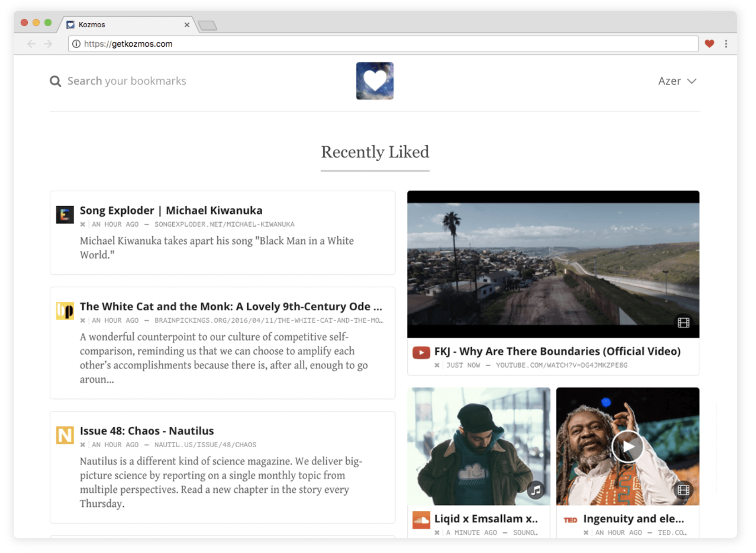Click the Nautilus N favicon
Image resolution: width=756 pixels, height=553 pixels.
(x=65, y=435)
